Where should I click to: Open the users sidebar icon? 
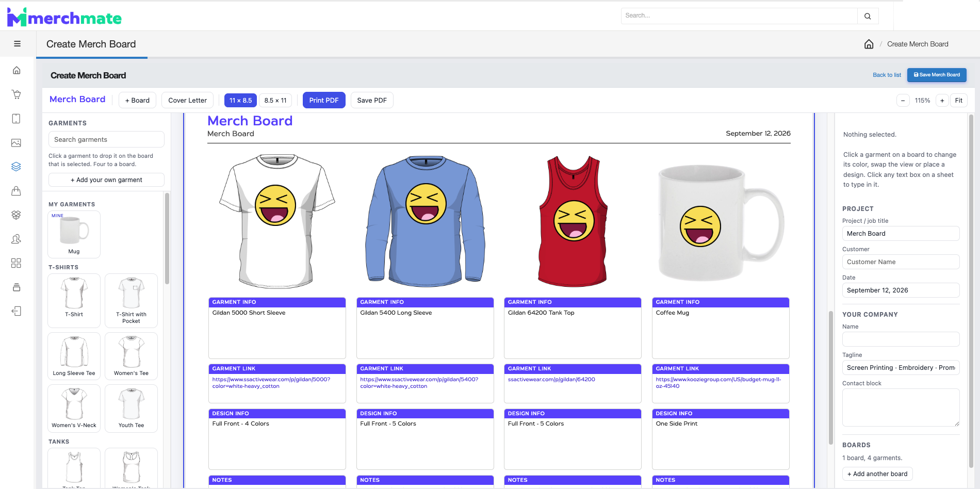pos(17,239)
